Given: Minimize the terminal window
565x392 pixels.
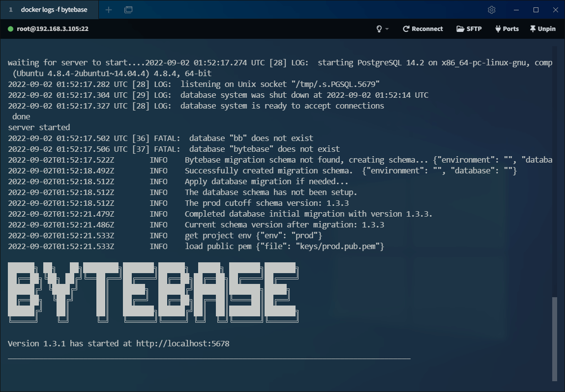Looking at the screenshot, I should (516, 10).
